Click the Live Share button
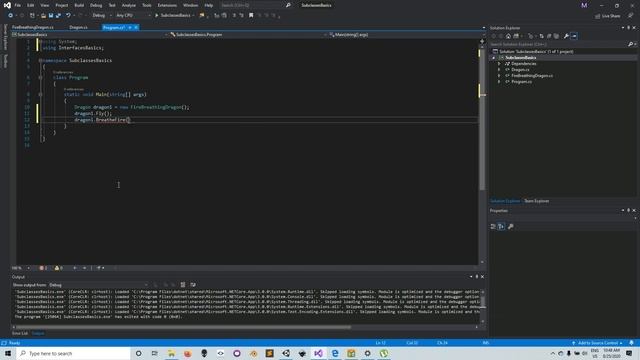This screenshot has width=640, height=360. [607, 16]
